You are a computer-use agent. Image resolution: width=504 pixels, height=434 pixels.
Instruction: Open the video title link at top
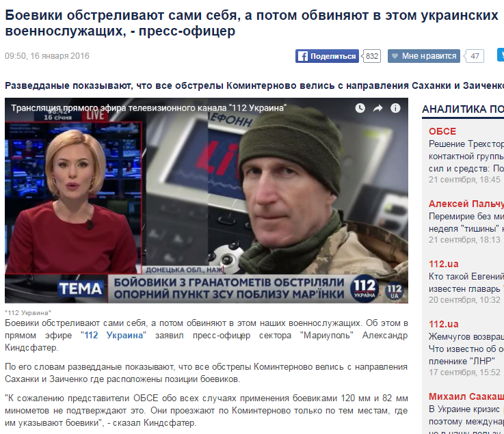148,108
